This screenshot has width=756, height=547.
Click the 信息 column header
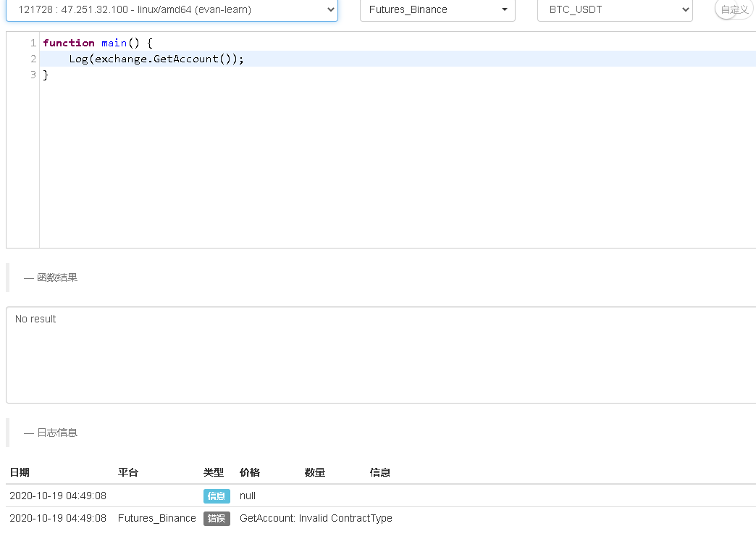tap(380, 472)
